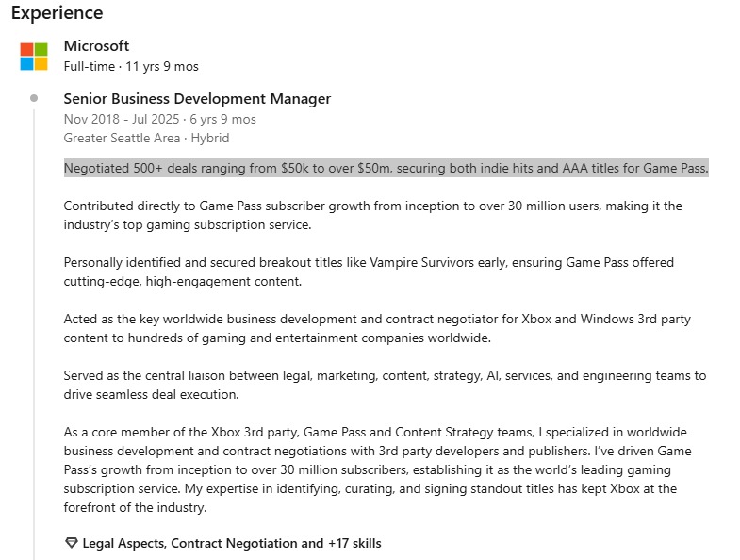Image resolution: width=740 pixels, height=560 pixels.
Task: Click the 'Served as the central liaison' paragraph
Action: [385, 385]
